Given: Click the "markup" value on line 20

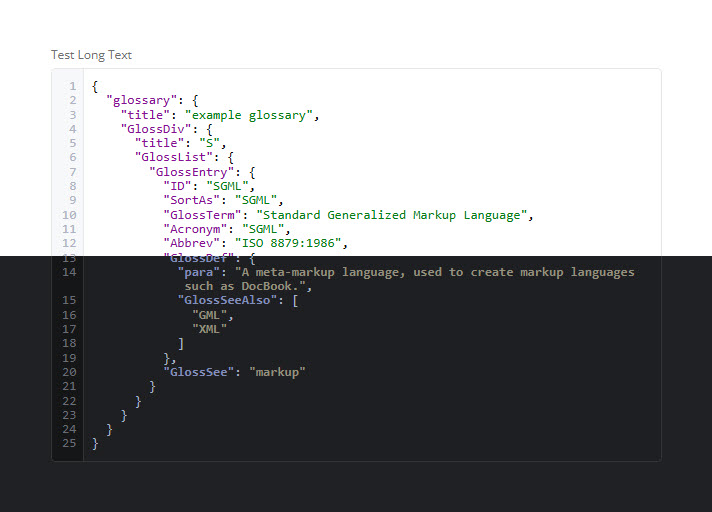Looking at the screenshot, I should (x=277, y=372).
